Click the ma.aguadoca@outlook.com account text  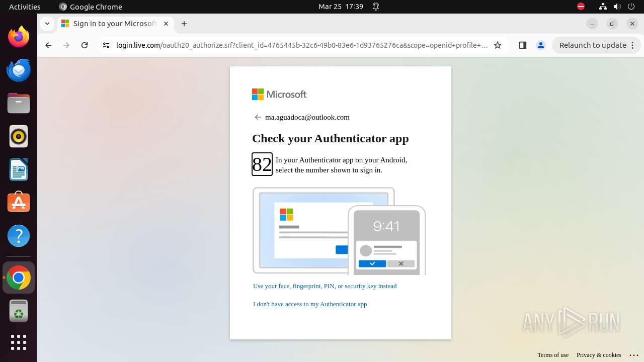click(x=307, y=117)
